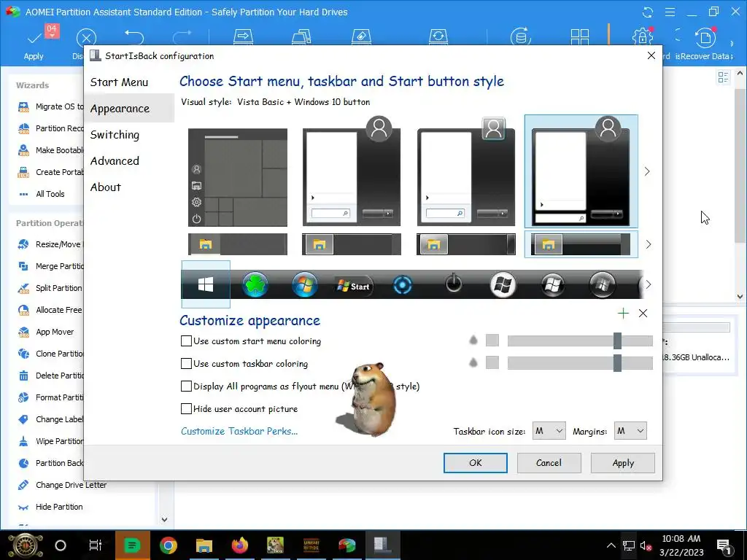This screenshot has height=560, width=747.
Task: Click Apply in StartIsBack dialog
Action: (623, 463)
